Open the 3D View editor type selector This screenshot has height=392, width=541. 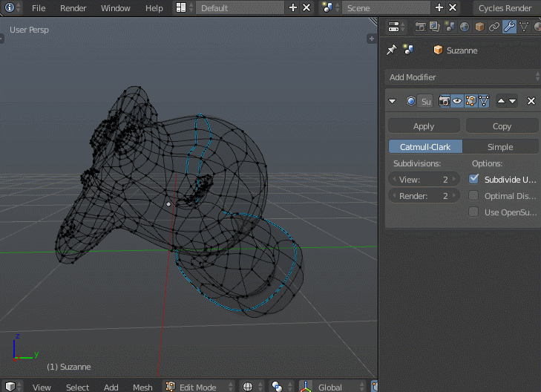click(x=13, y=387)
